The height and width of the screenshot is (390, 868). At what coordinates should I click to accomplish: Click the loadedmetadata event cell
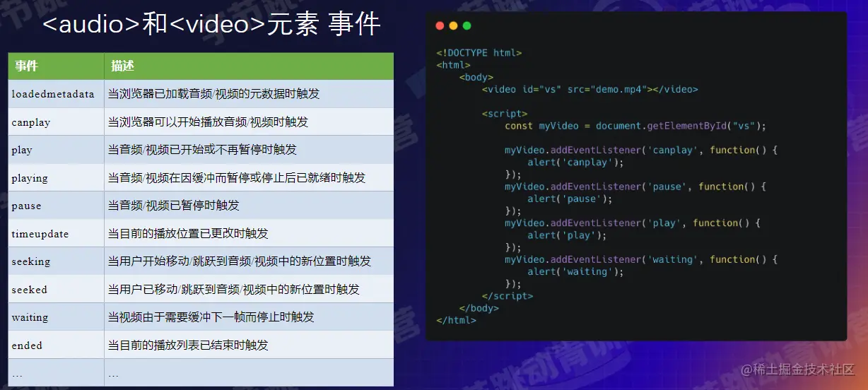point(57,94)
